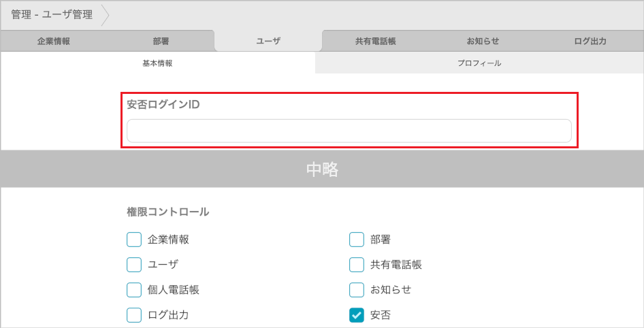Screen dimensions: 644x328
Task: Enable the 企業情報 permission checkbox
Action: click(x=134, y=240)
